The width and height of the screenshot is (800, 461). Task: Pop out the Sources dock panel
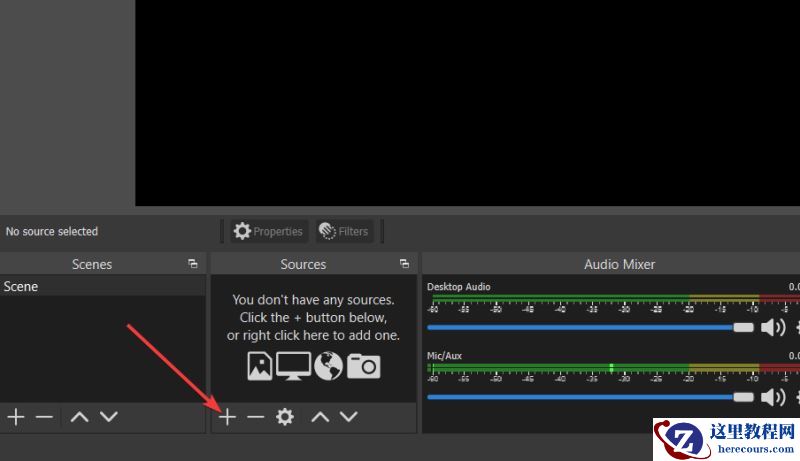[405, 264]
